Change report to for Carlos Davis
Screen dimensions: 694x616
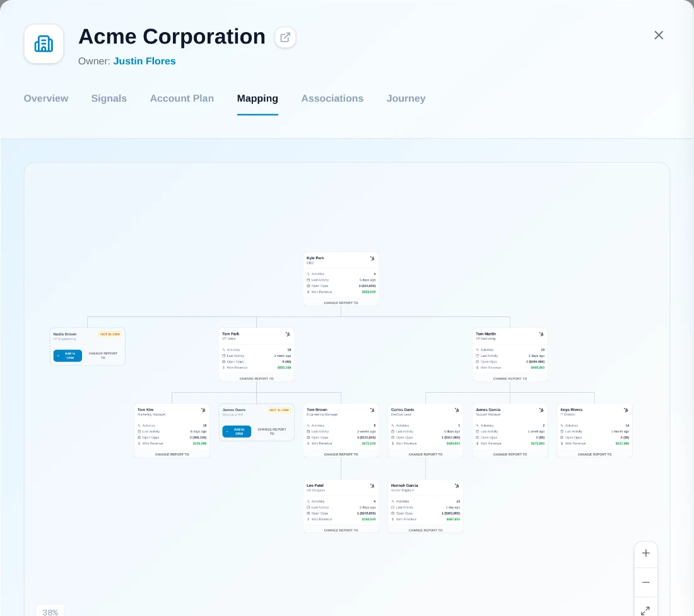click(x=425, y=454)
